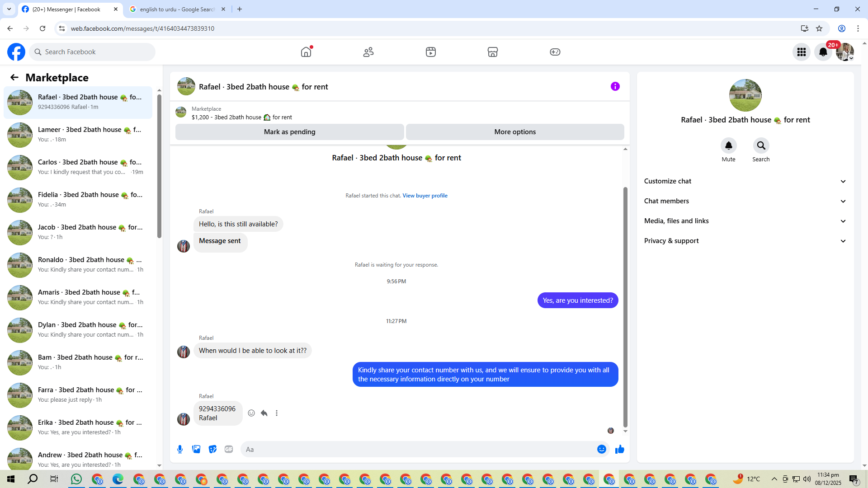Send a thumbs-up like

[620, 449]
